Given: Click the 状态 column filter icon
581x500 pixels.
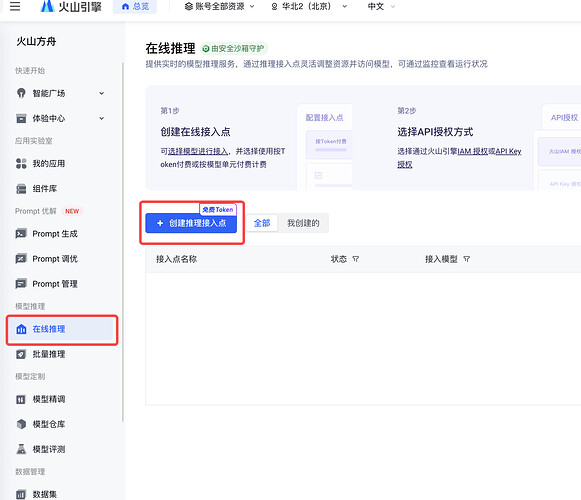Looking at the screenshot, I should pos(356,259).
